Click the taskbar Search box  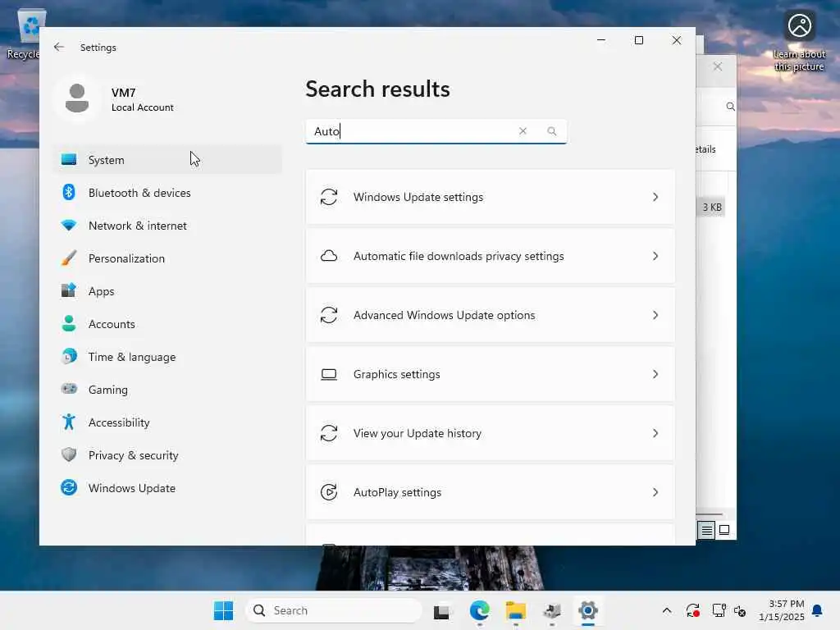(333, 610)
